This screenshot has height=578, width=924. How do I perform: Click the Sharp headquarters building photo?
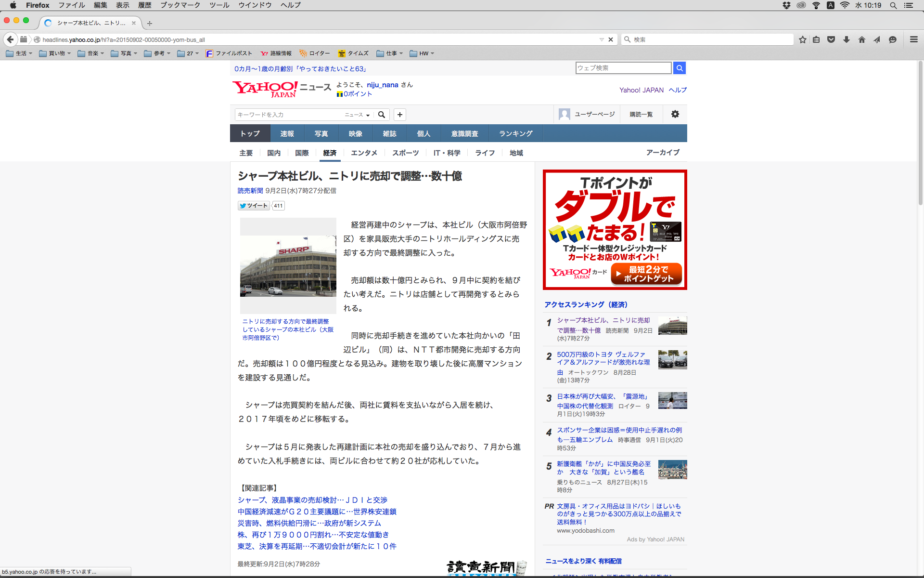click(288, 266)
